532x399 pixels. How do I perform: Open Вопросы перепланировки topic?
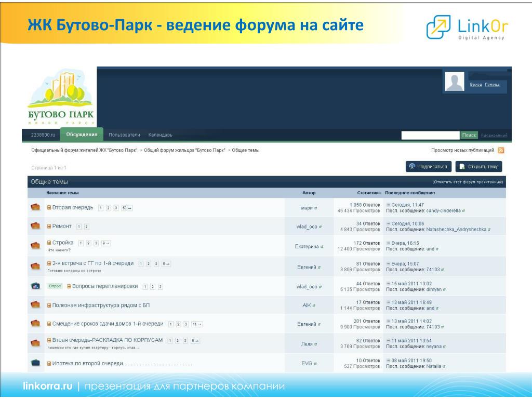[105, 286]
